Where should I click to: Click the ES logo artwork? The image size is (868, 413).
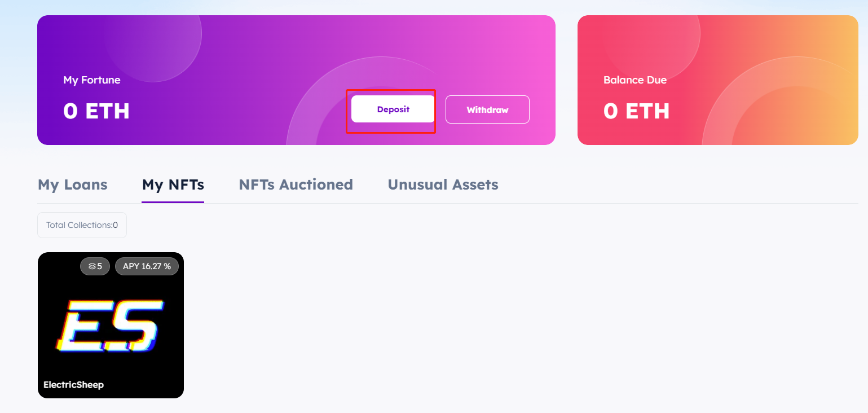pos(110,326)
